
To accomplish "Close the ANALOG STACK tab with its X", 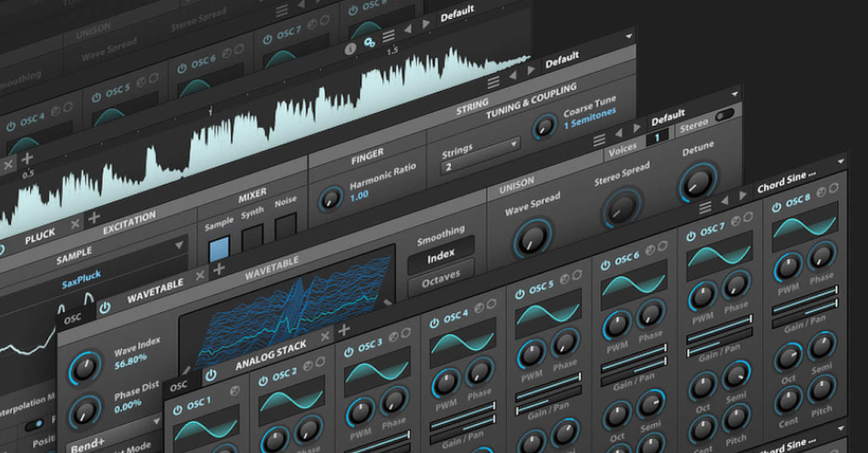I will click(325, 337).
